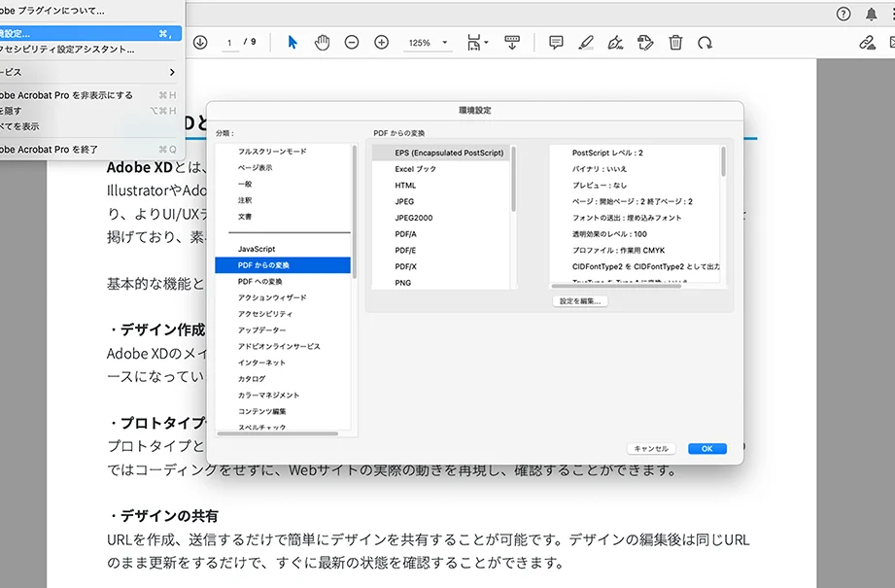Select PDF からの変換 category
Screen dimensions: 895x588
pyautogui.click(x=283, y=265)
